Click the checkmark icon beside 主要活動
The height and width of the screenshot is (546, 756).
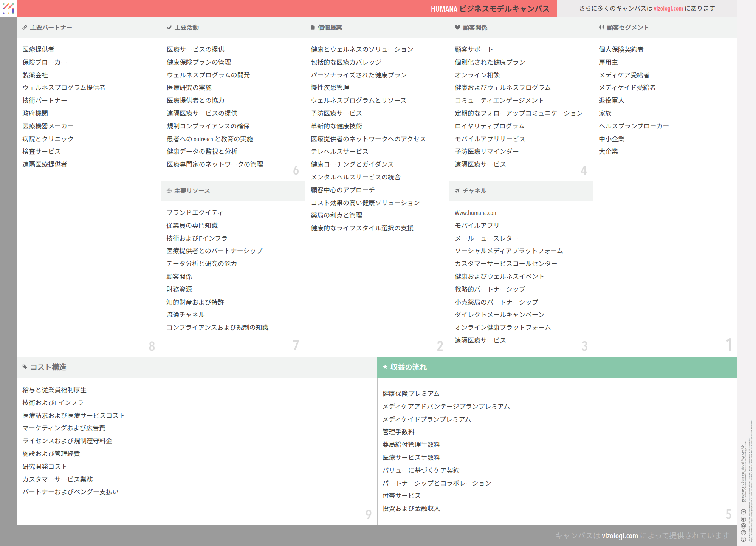pos(169,28)
